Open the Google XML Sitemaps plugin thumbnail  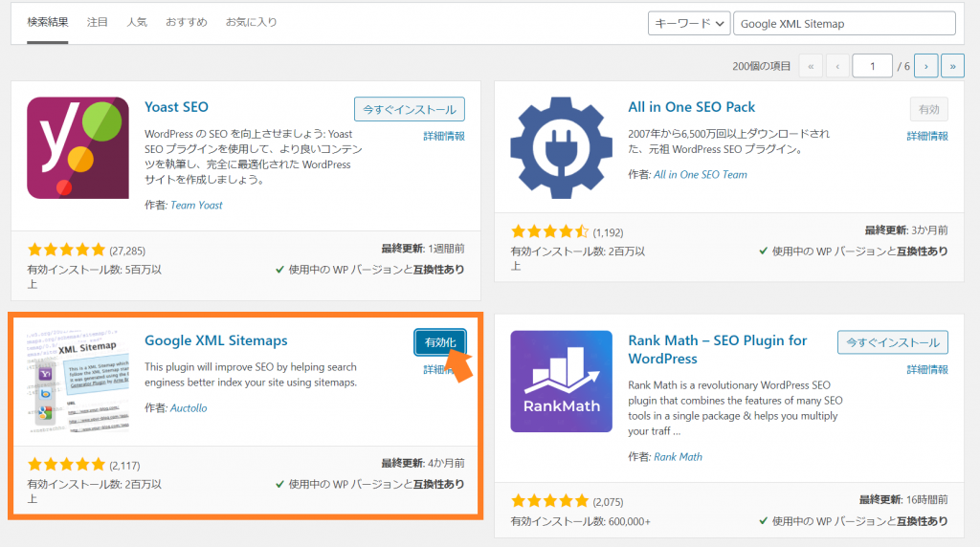pyautogui.click(x=78, y=381)
